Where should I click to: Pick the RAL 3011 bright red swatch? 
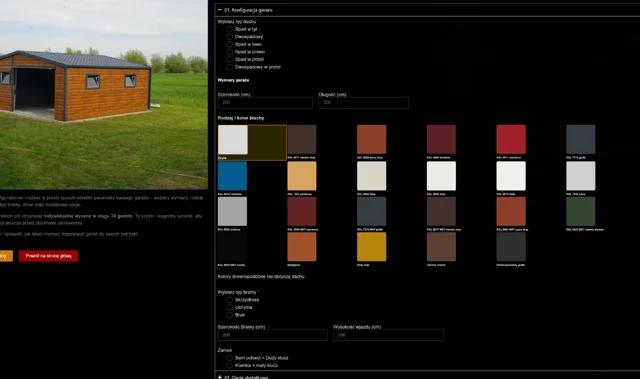[x=511, y=140]
